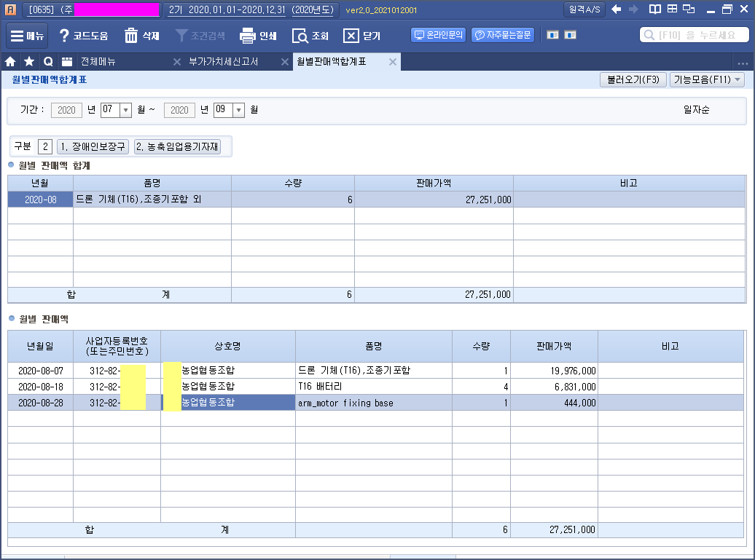This screenshot has width=755, height=560.
Task: Click summary cell 드론 기체(T16),조종기포함 외
Action: click(152, 200)
